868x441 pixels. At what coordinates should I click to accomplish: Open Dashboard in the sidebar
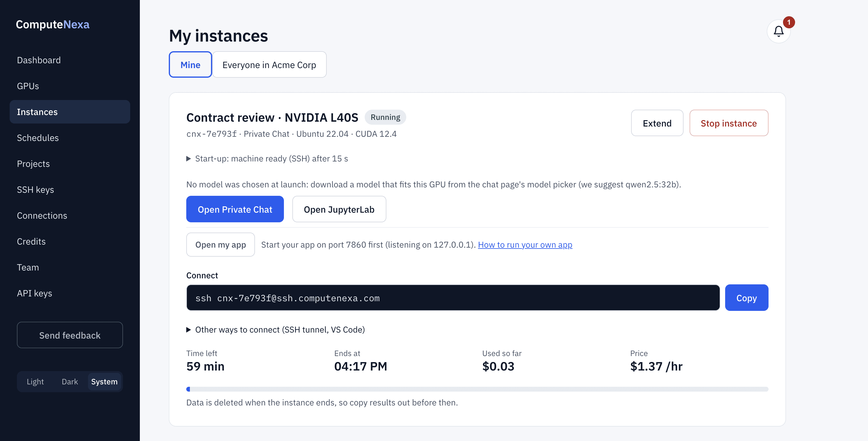click(70, 60)
